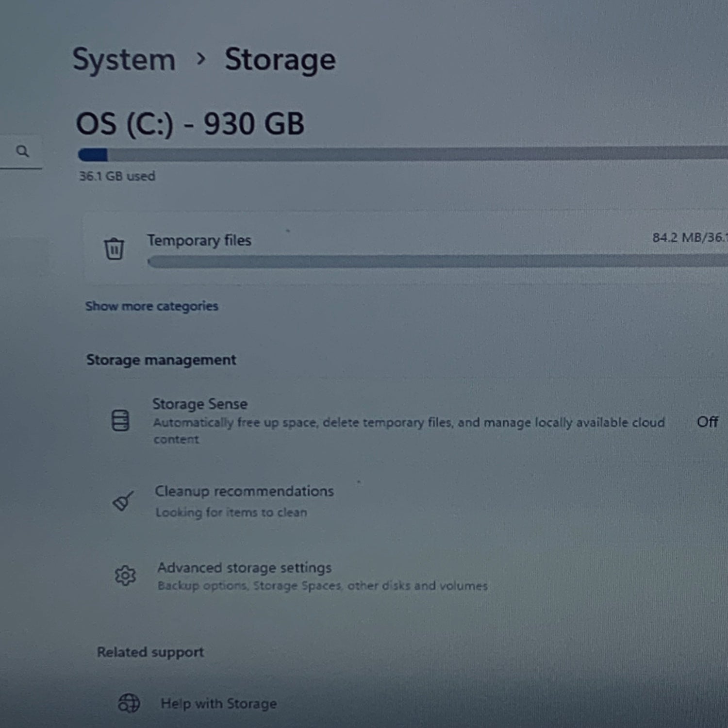728x728 pixels.
Task: Open the Storage Sense settings entry
Action: click(200, 404)
